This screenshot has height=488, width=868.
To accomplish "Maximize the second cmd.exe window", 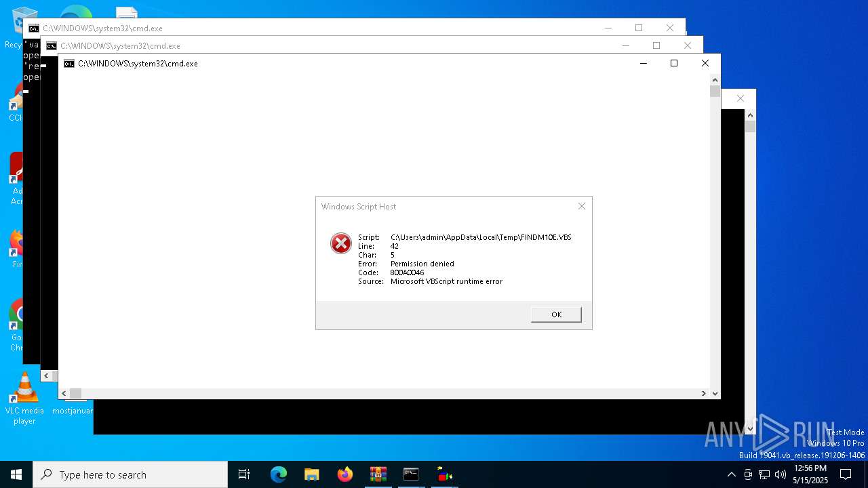I will [656, 45].
